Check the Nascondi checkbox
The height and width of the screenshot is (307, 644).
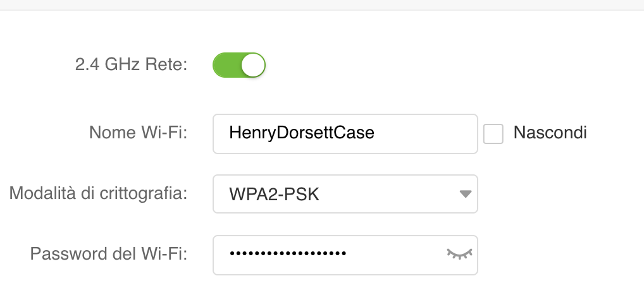493,134
